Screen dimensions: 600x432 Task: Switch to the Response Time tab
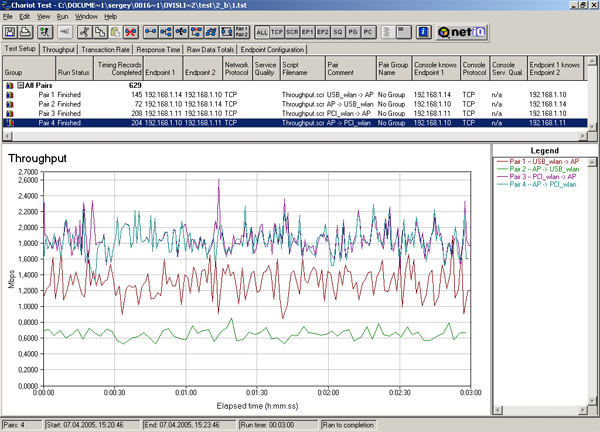click(158, 48)
